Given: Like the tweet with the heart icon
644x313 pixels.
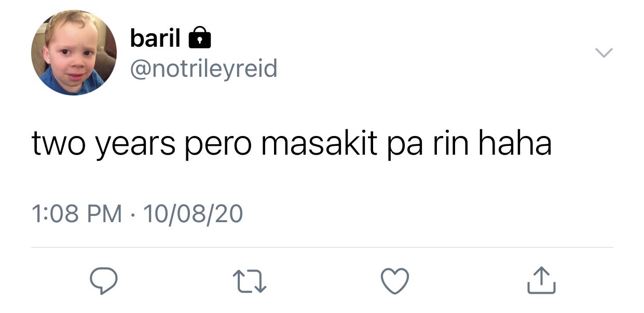Looking at the screenshot, I should click(395, 281).
